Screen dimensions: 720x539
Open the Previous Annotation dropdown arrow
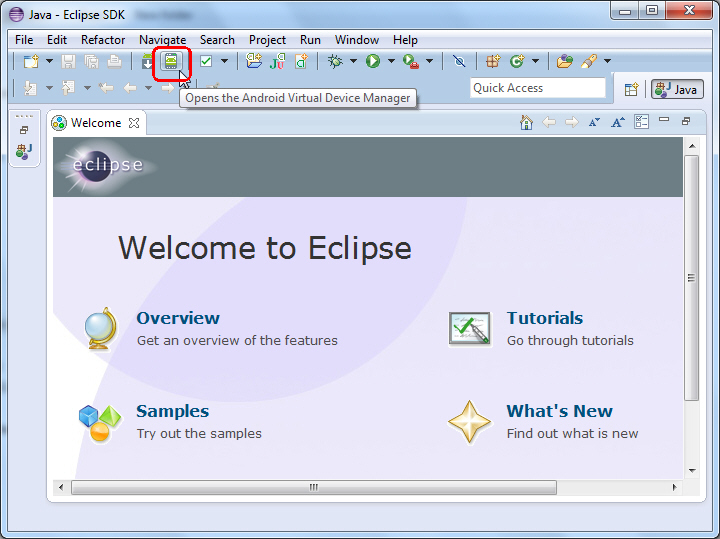[x=87, y=88]
